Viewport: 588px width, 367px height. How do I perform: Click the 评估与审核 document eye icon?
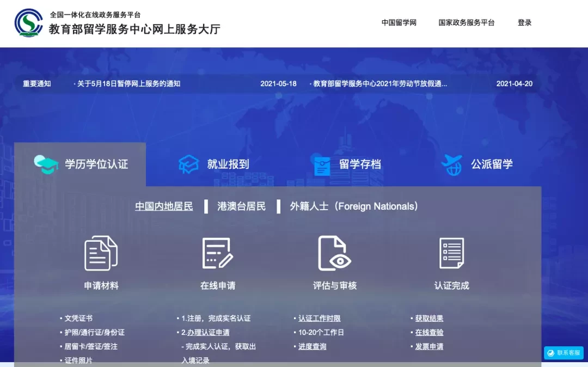(x=334, y=253)
